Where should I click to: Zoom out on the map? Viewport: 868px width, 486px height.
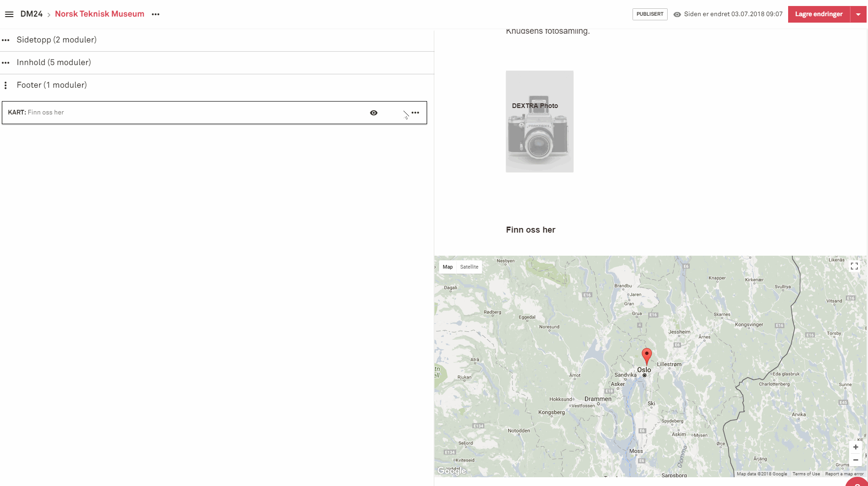click(856, 460)
